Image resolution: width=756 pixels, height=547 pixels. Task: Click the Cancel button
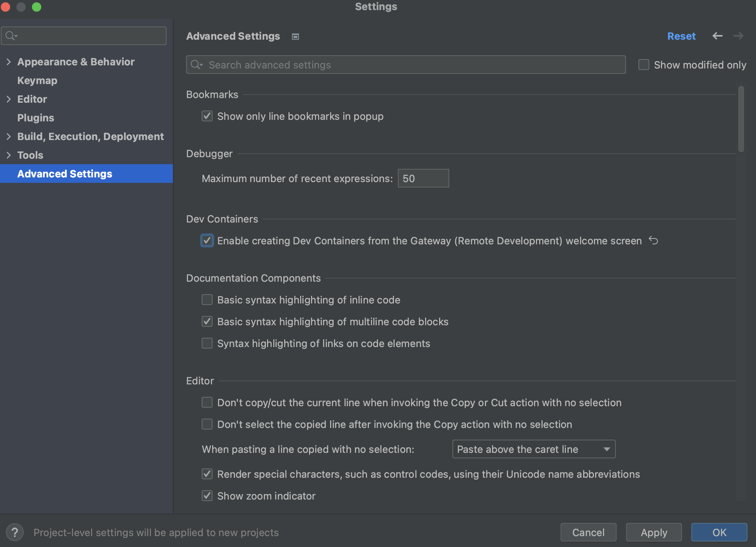point(588,532)
